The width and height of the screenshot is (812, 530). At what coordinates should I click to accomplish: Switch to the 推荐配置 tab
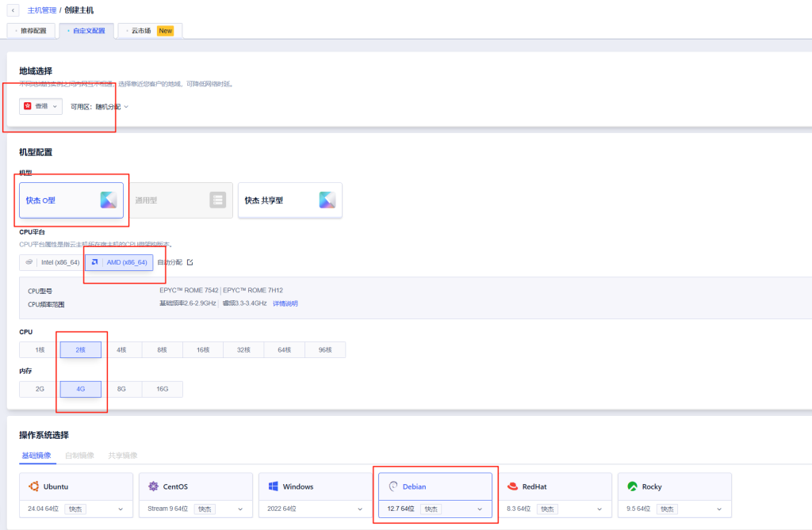(32, 31)
